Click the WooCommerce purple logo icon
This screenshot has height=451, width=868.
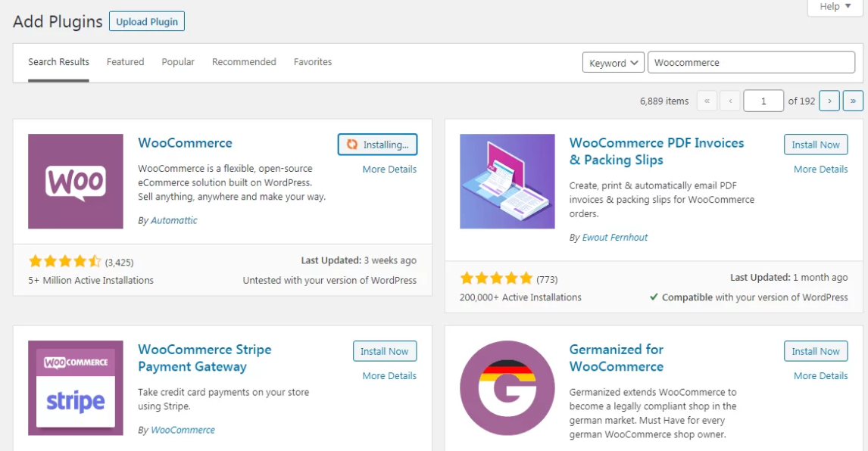click(x=76, y=182)
